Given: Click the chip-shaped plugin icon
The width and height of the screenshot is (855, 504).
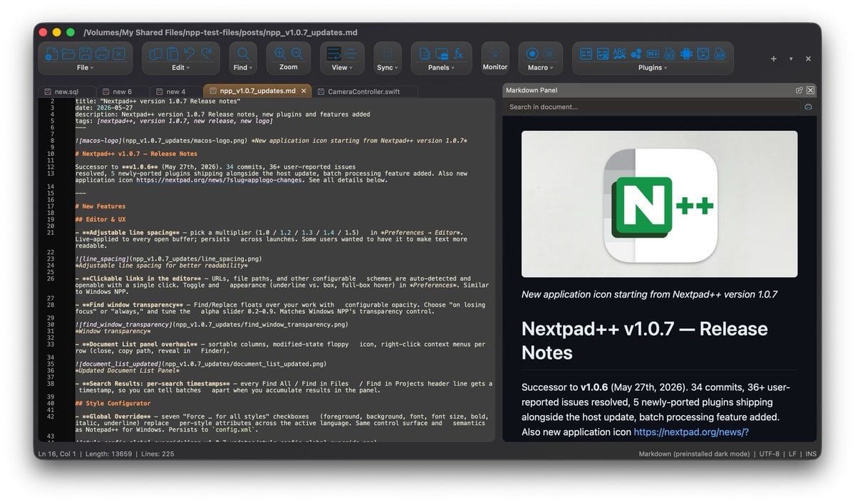Looking at the screenshot, I should [x=686, y=53].
